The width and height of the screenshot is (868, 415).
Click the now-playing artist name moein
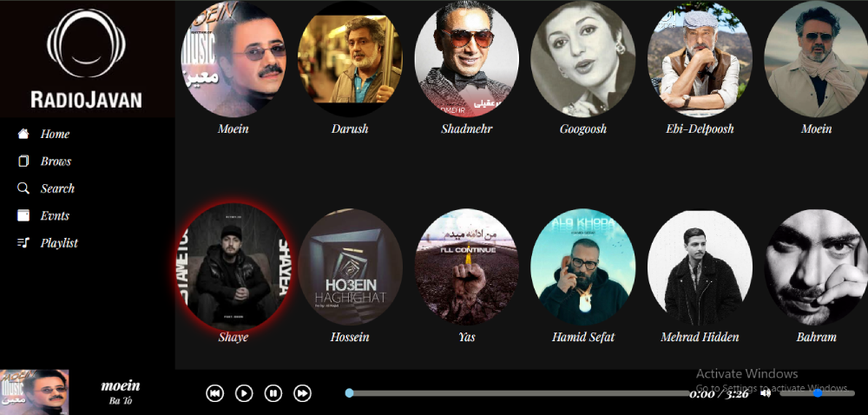pos(121,385)
